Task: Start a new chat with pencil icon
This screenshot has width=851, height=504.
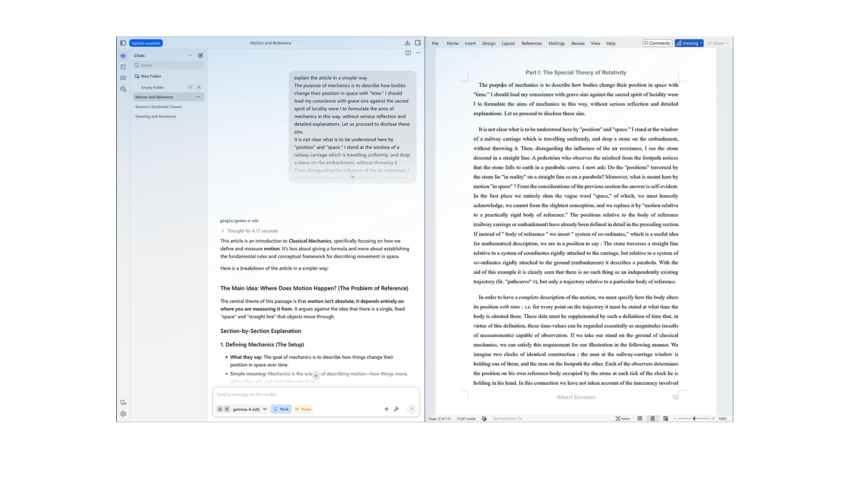Action: [x=200, y=55]
